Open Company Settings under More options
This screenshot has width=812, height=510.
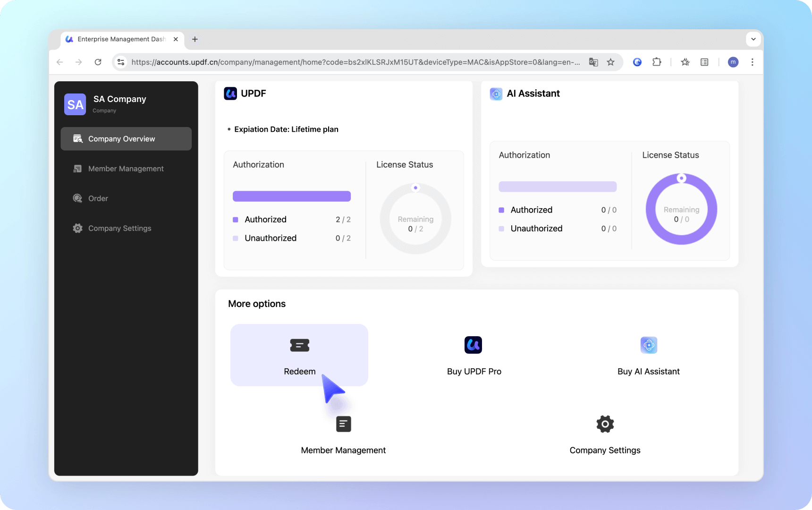click(605, 434)
